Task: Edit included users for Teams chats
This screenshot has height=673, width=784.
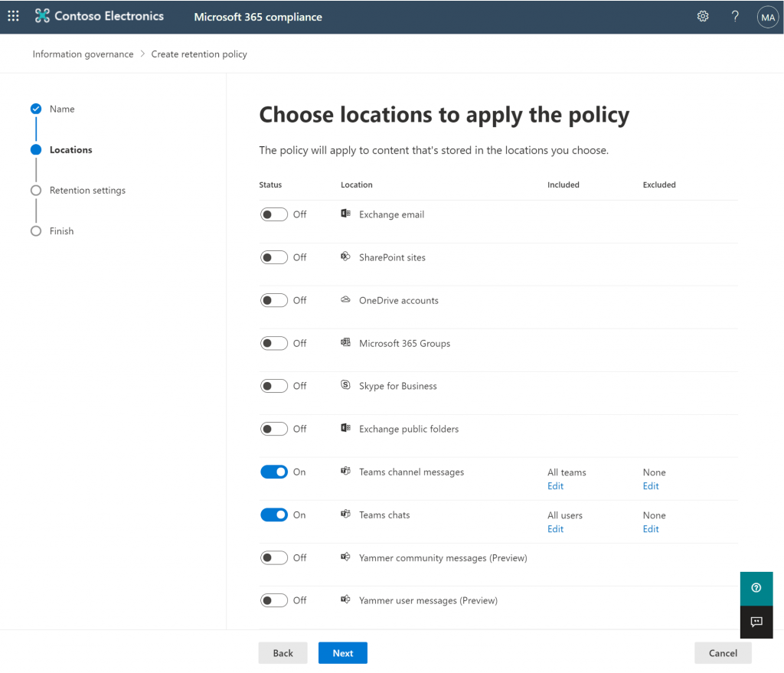Action: pos(556,529)
